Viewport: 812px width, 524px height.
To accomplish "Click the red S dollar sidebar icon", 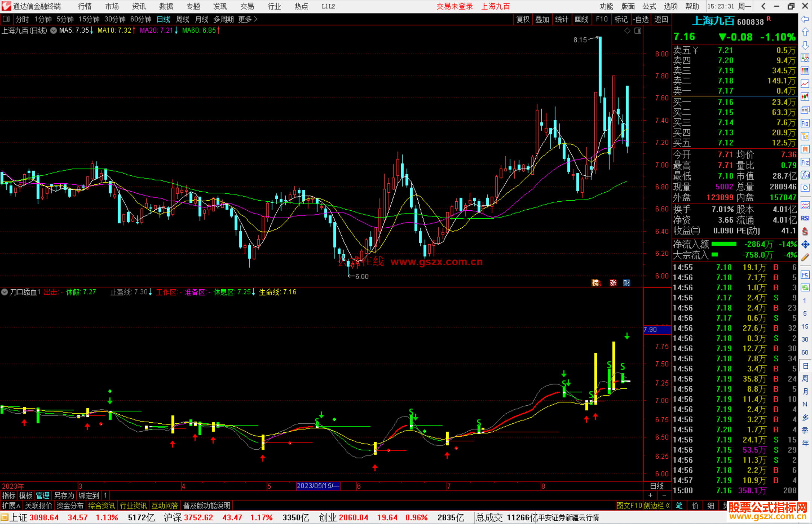I will coord(805,231).
